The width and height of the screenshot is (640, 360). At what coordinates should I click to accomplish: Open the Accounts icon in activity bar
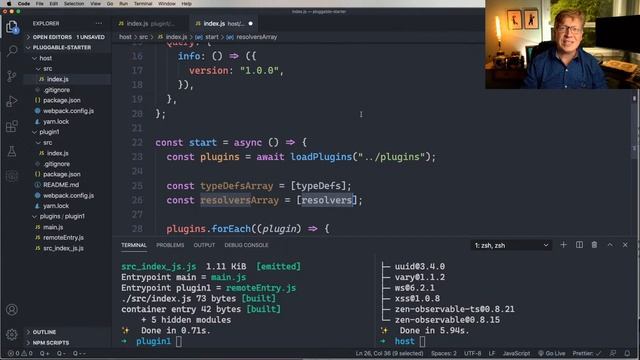12,310
